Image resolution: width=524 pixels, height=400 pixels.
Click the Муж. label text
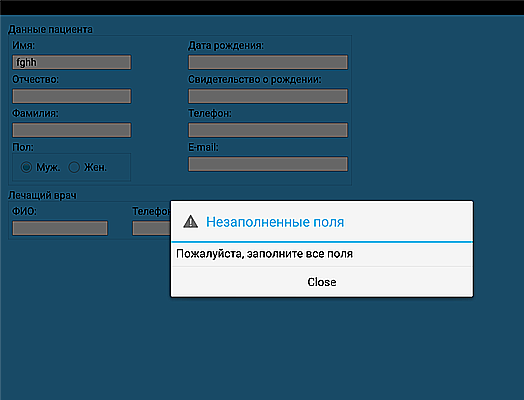(48, 167)
